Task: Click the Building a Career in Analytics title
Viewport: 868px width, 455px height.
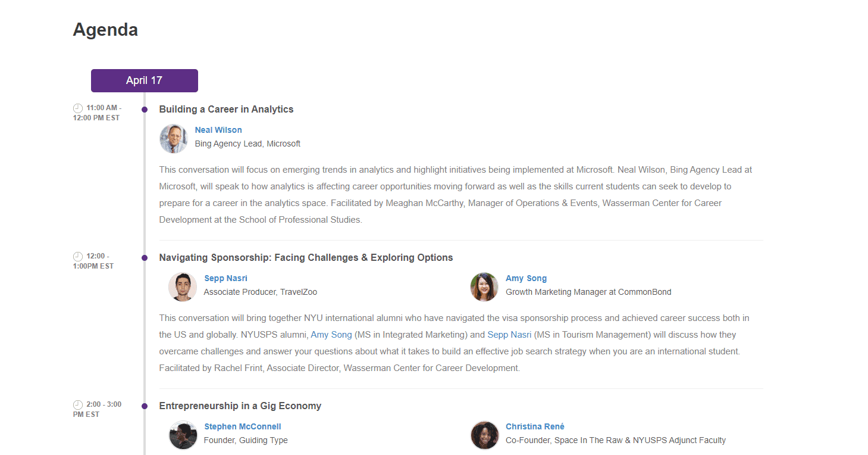Action: coord(226,109)
